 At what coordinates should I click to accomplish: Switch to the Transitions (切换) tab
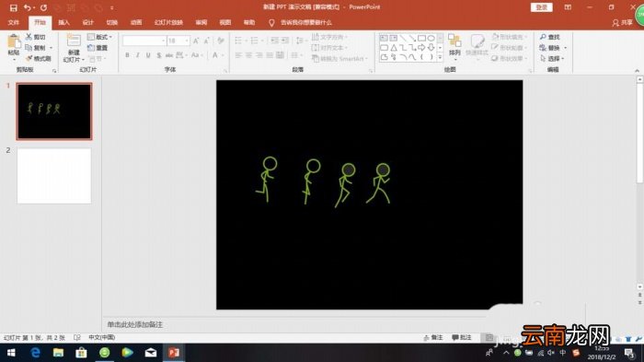(x=111, y=23)
